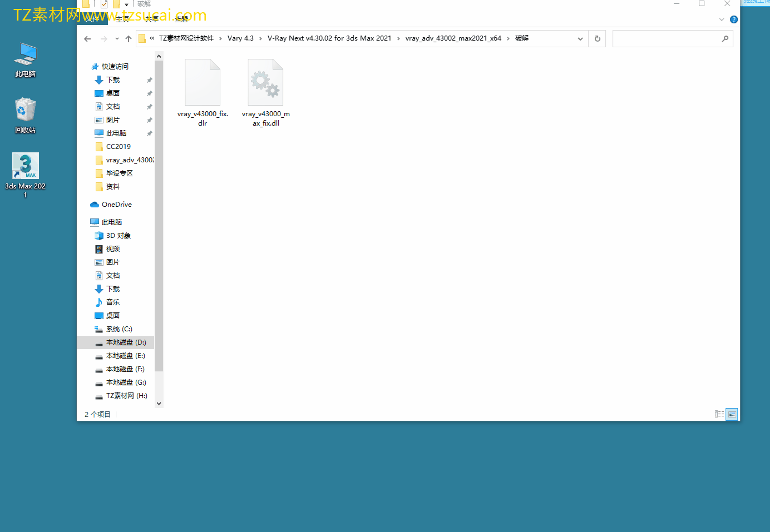Viewport: 770px width, 532px height.
Task: Select 此电脑 node in navigation tree
Action: [106, 222]
